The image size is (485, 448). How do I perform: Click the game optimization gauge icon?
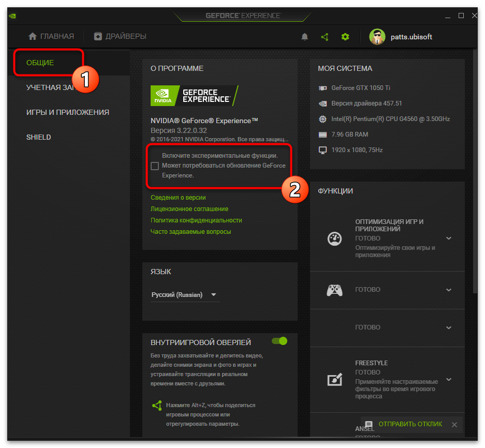334,238
